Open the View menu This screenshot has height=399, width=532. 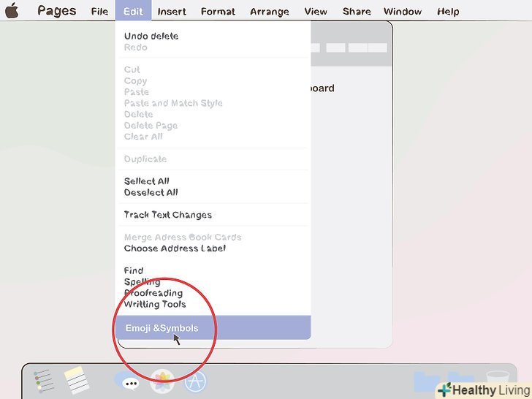[x=316, y=12]
